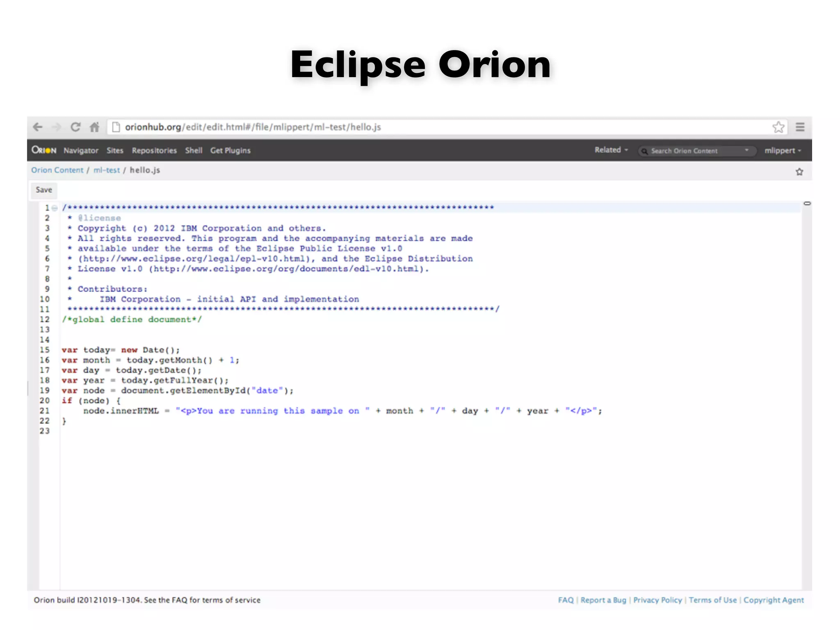
Task: Open the Shell page
Action: [194, 151]
